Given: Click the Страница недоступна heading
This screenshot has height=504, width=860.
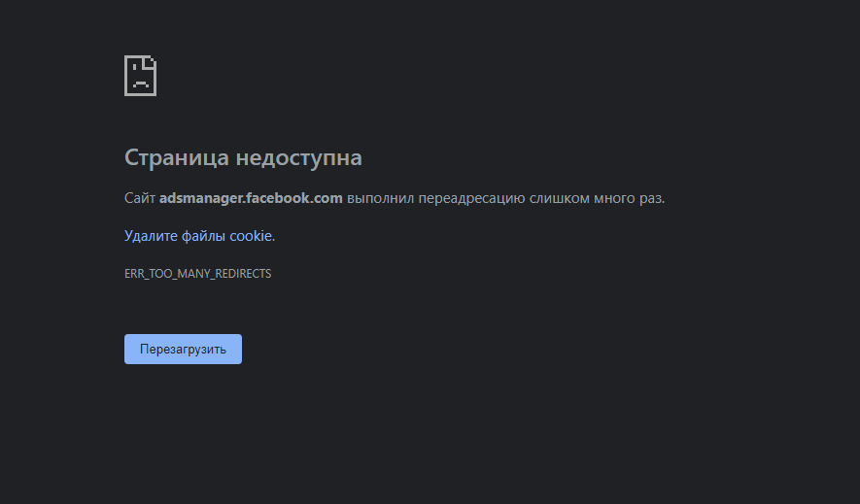Looking at the screenshot, I should (243, 157).
